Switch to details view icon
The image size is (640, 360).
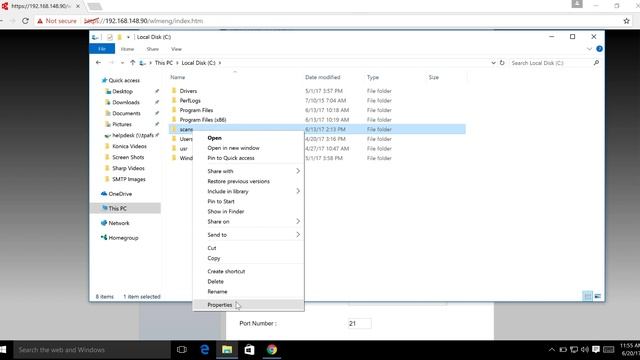click(587, 296)
